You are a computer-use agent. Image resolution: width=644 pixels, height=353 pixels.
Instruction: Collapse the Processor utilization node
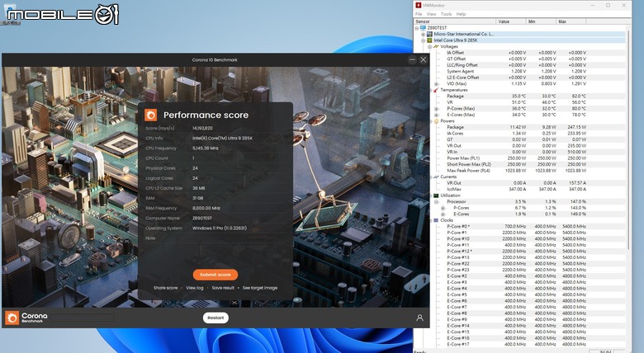tap(436, 202)
